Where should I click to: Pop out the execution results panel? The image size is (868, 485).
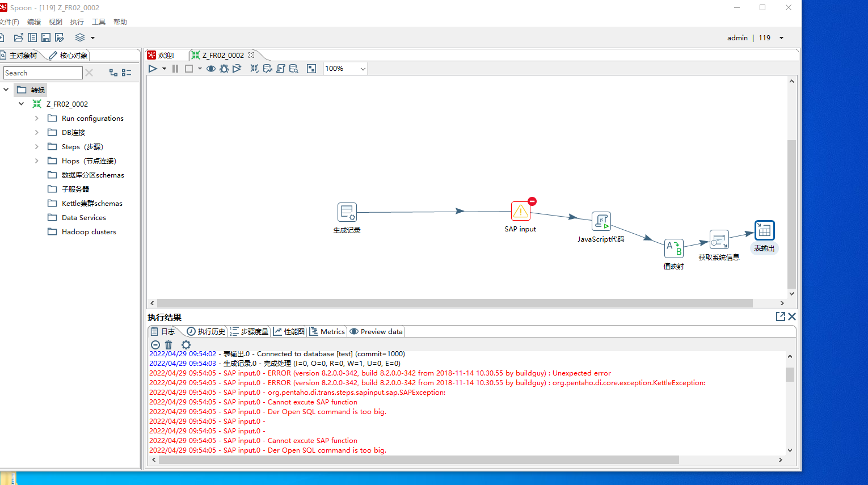tap(781, 317)
